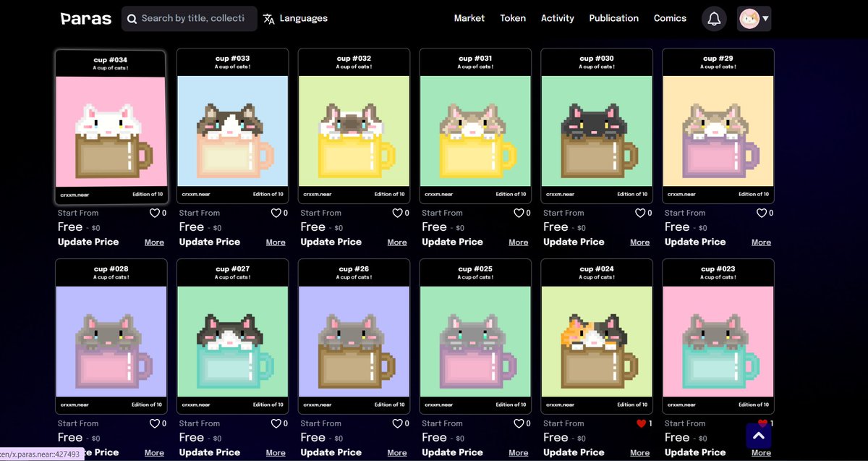Open the cup #26 brown cup card
Image resolution: width=868 pixels, height=461 pixels.
[x=354, y=337]
